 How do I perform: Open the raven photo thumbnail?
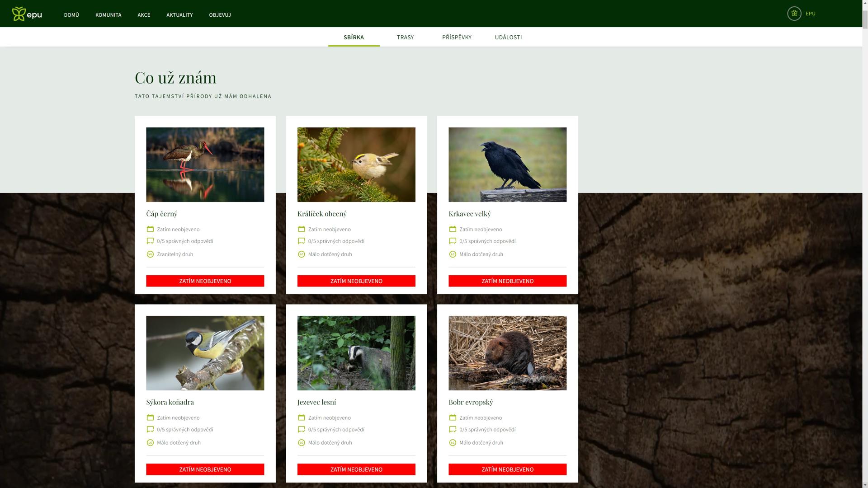coord(507,164)
